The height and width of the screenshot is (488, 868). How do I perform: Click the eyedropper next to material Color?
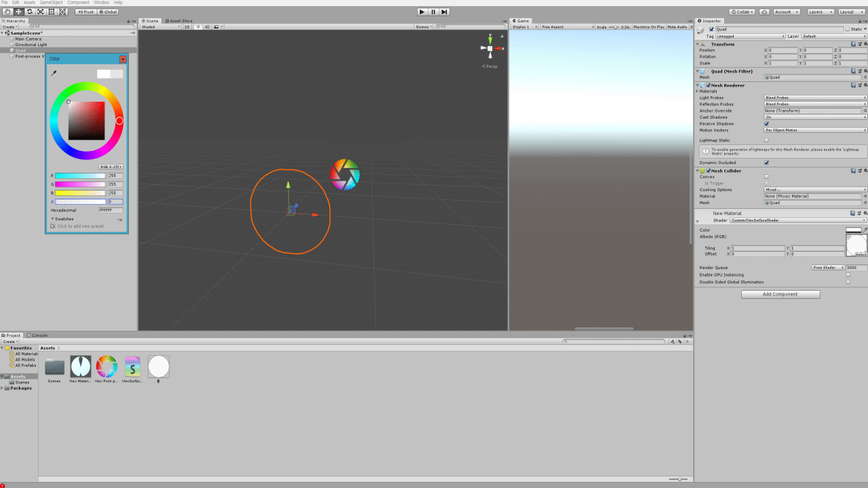[x=865, y=230]
